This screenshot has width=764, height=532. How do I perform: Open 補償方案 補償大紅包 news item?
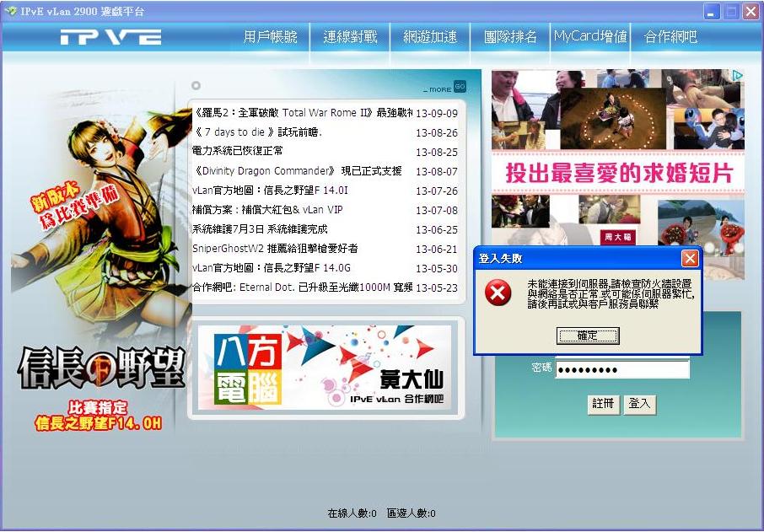pos(267,210)
